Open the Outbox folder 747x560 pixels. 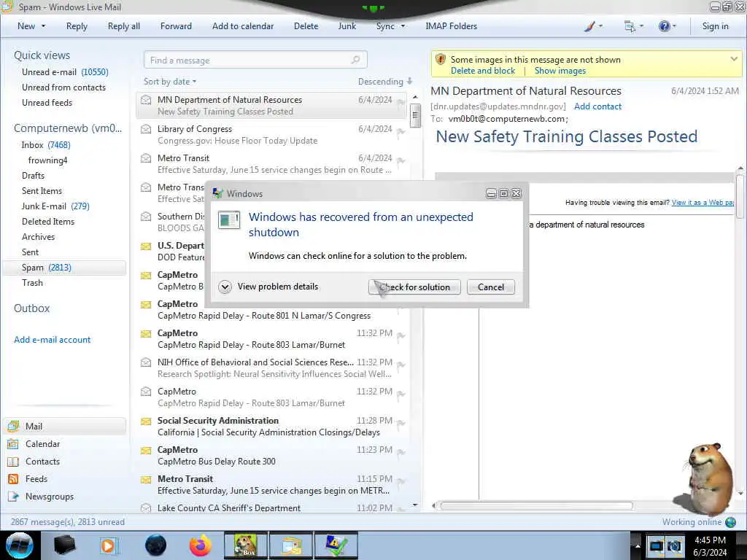pos(31,308)
